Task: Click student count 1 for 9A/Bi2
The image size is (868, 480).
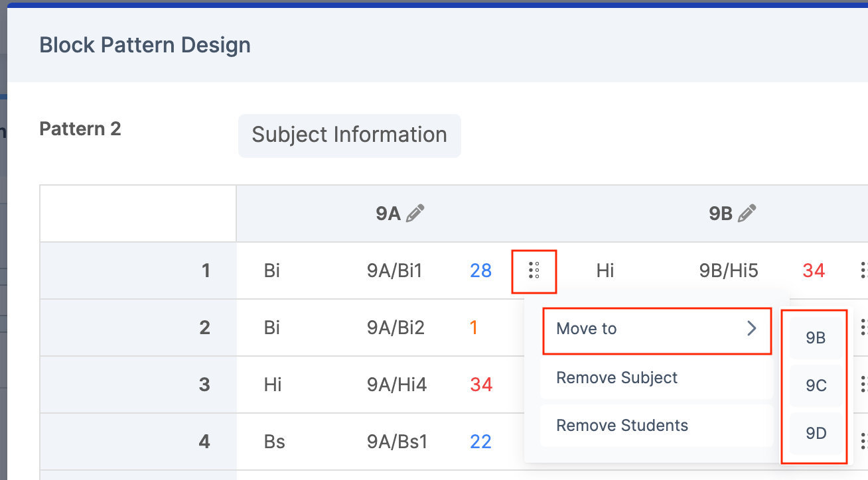Action: pos(474,328)
